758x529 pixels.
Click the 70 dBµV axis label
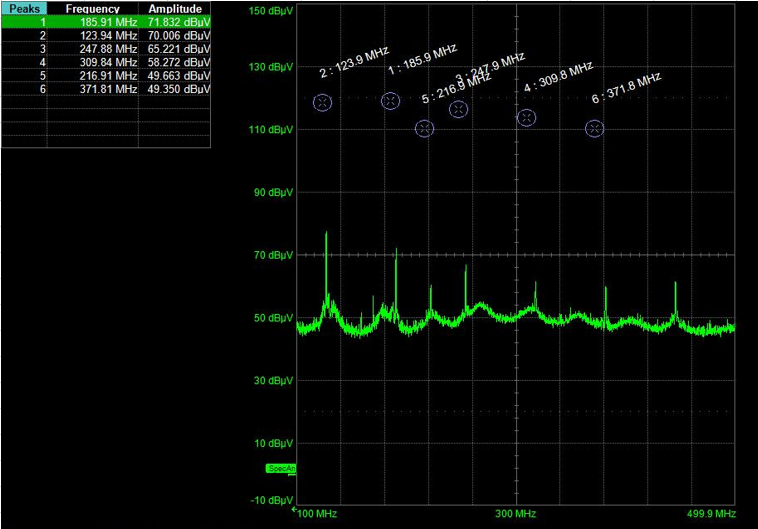pyautogui.click(x=273, y=255)
